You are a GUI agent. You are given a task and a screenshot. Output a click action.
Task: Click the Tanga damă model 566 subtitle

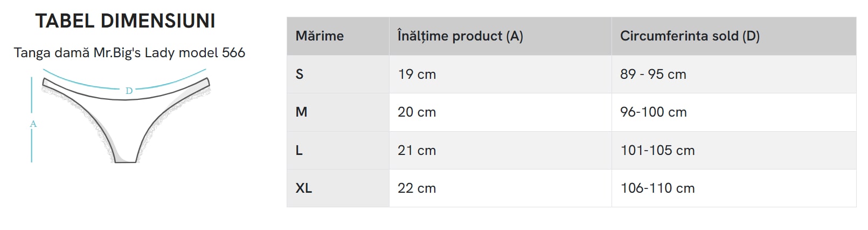point(129,52)
